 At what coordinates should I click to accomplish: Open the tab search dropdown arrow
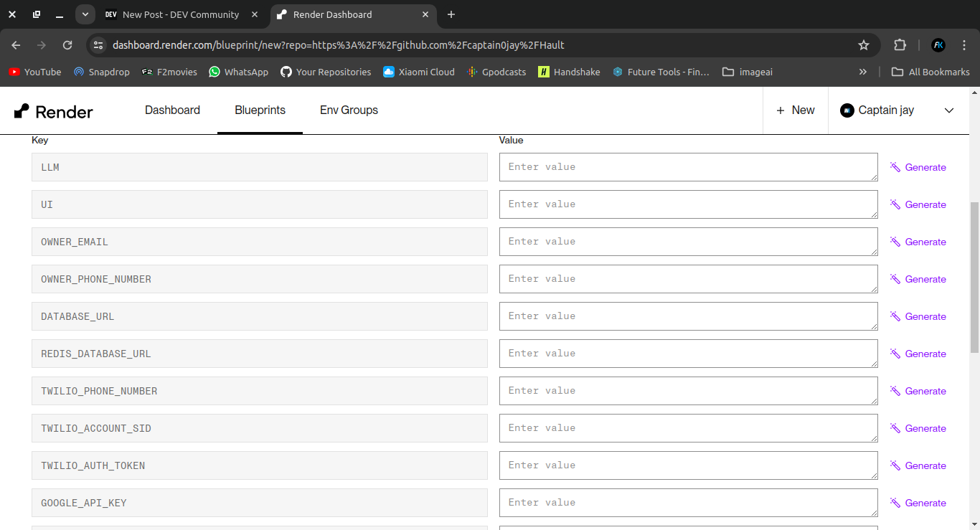click(x=85, y=14)
